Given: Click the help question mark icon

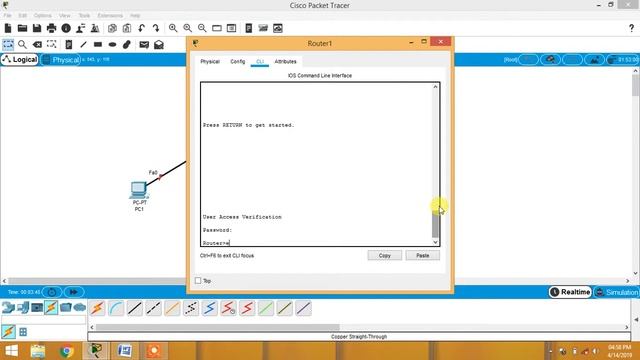Looking at the screenshot, I should point(631,28).
